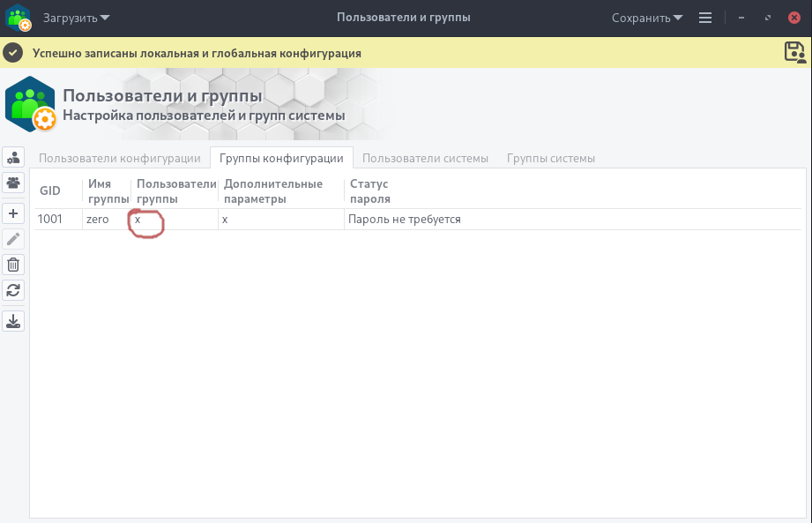The width and height of the screenshot is (812, 523).
Task: Open the hamburger menu in title bar
Action: click(704, 18)
